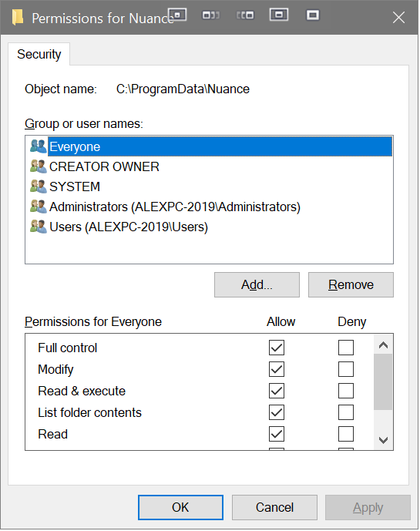The width and height of the screenshot is (420, 531).
Task: Click the Remove button
Action: tap(351, 285)
